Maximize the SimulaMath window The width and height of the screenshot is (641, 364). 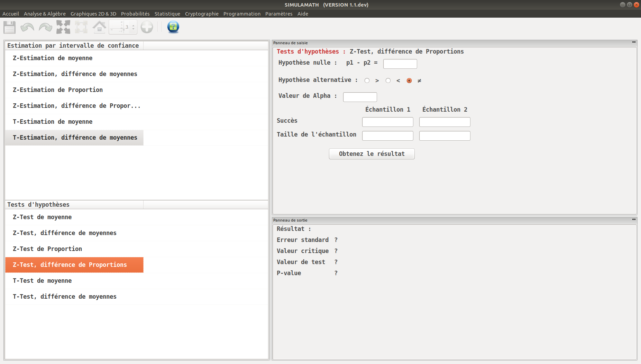tap(629, 4)
